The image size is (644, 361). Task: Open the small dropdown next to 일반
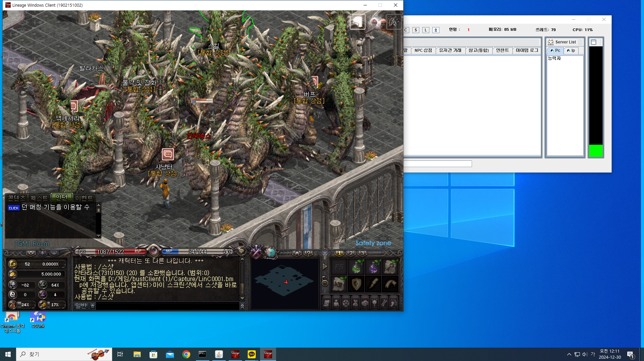pyautogui.click(x=92, y=306)
